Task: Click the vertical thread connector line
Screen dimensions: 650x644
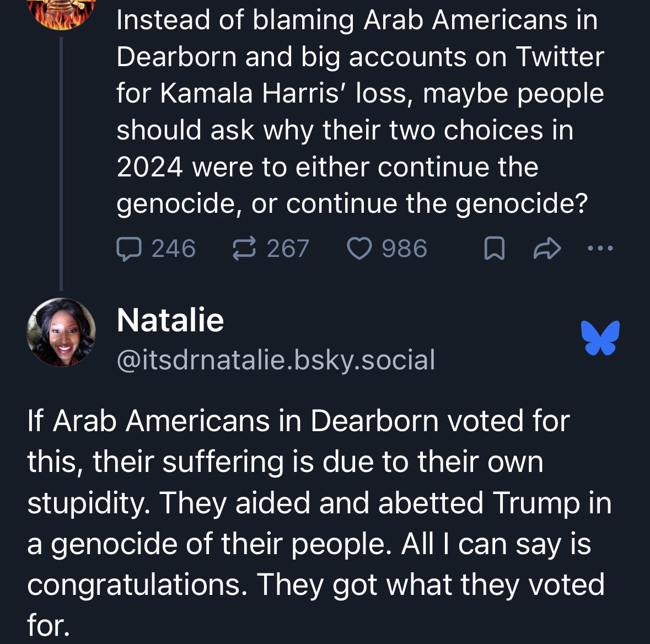Action: [x=61, y=165]
